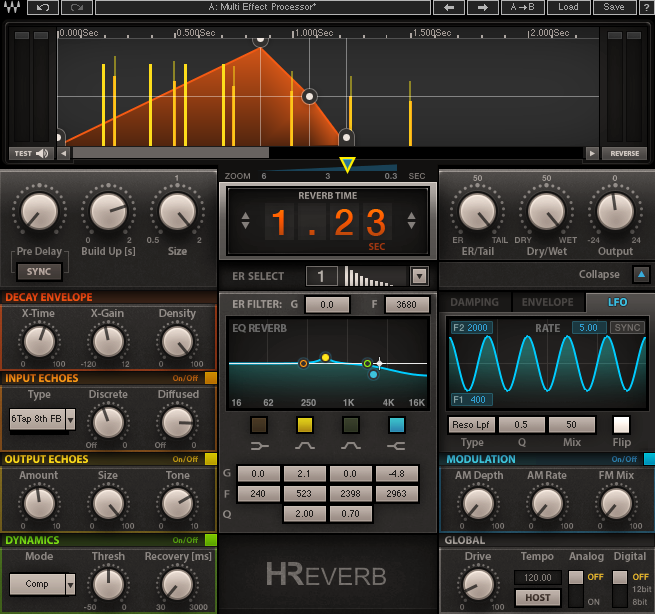Toggle Output Echoes On/Off
655x614 pixels.
(211, 459)
